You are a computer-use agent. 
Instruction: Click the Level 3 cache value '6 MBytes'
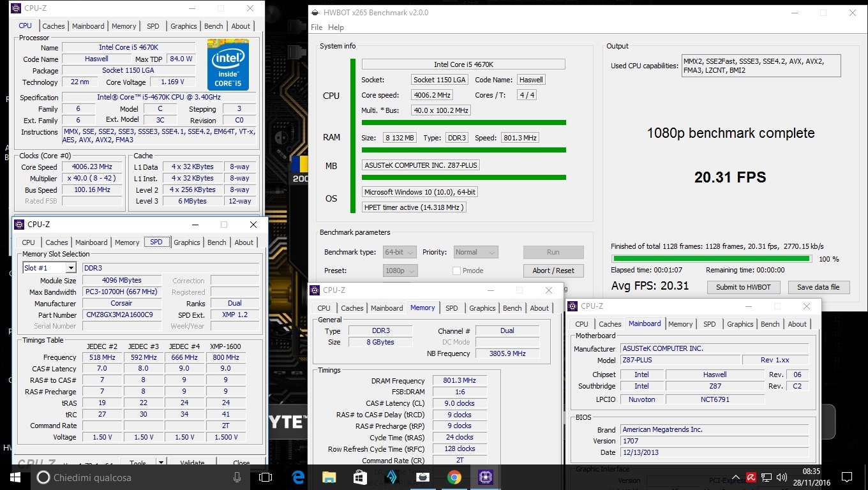pyautogui.click(x=192, y=201)
